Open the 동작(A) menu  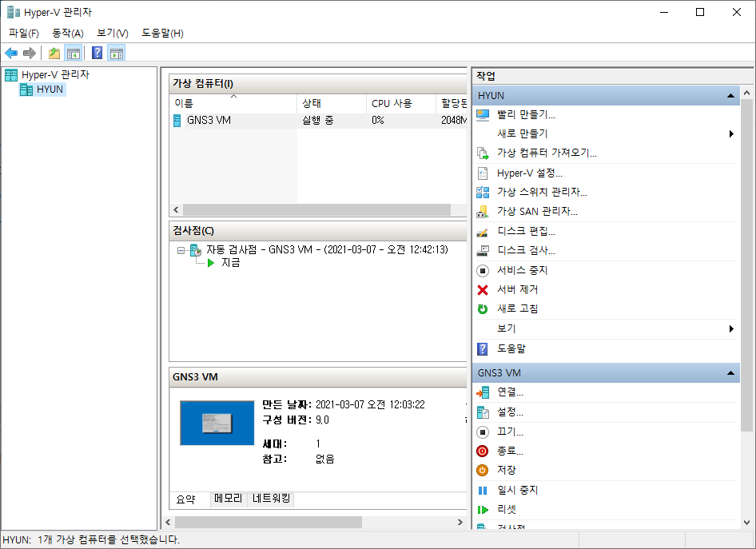pos(68,34)
